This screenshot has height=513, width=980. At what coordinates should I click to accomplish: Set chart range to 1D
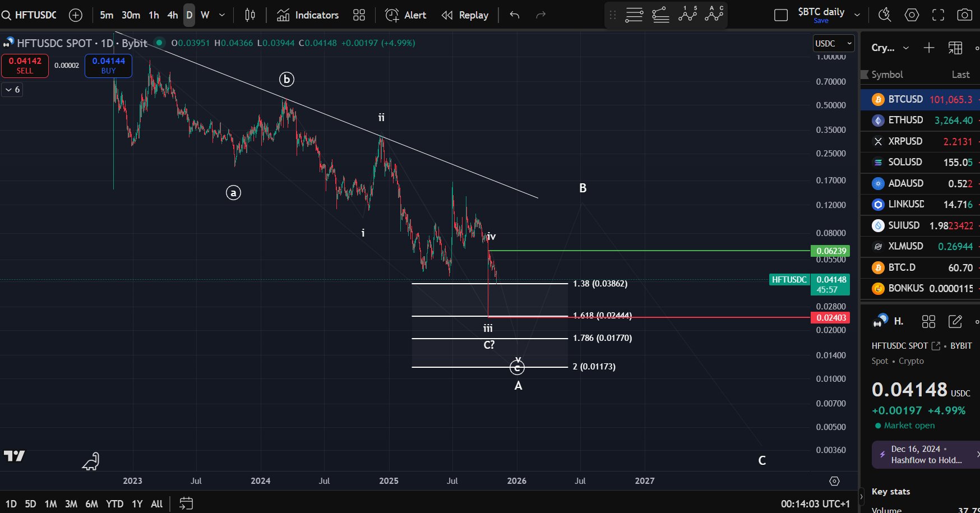[11, 504]
